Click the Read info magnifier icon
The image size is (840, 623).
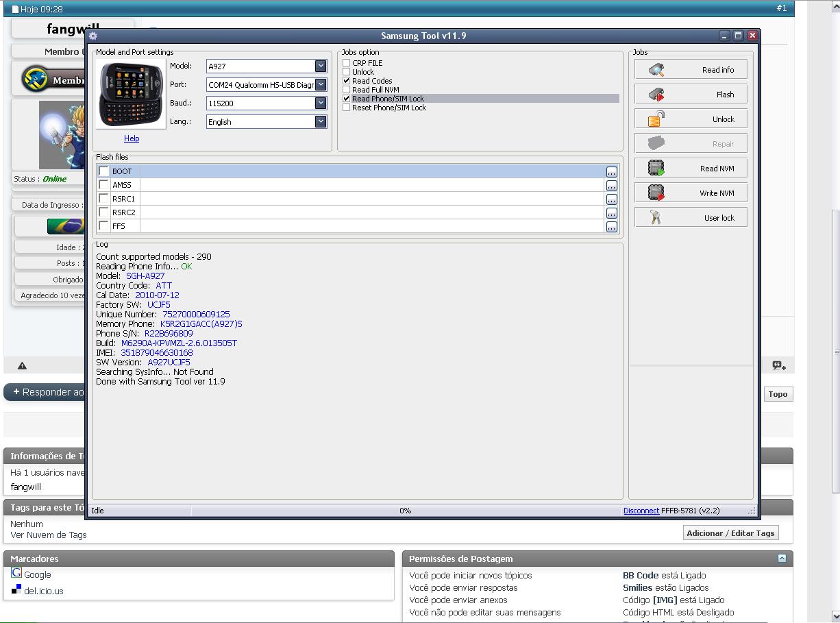click(656, 70)
